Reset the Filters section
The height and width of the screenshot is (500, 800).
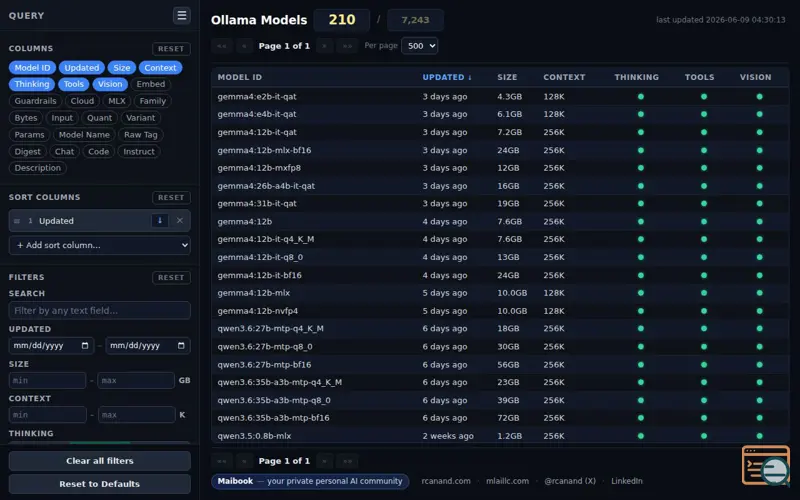pyautogui.click(x=171, y=278)
